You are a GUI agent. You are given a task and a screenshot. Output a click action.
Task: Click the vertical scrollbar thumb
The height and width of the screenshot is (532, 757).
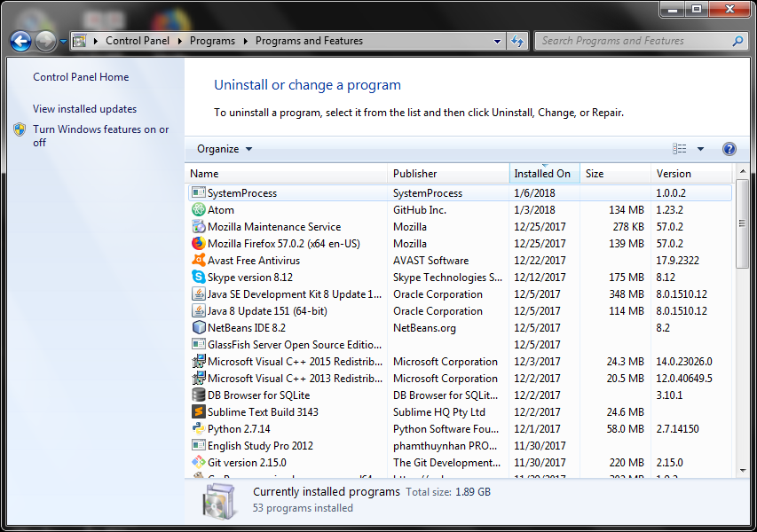click(x=743, y=223)
